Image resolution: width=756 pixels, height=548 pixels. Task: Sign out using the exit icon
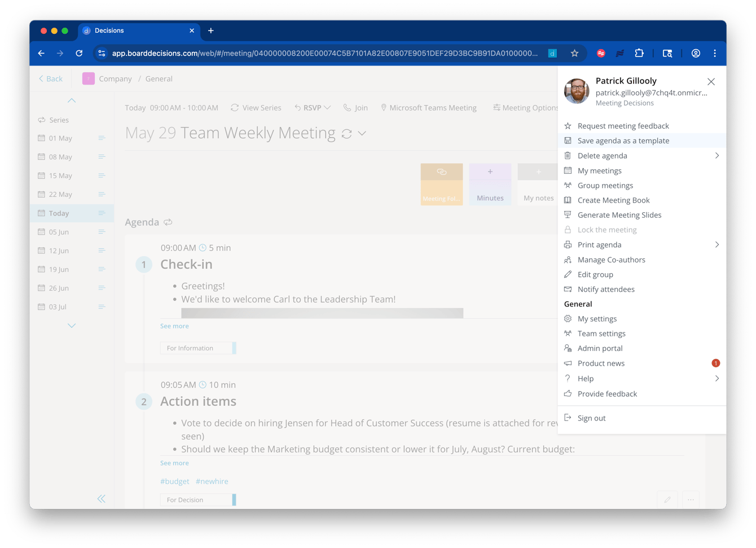(x=568, y=418)
